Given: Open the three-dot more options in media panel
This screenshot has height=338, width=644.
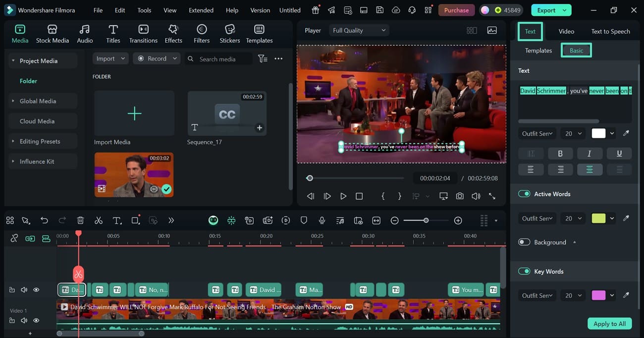Looking at the screenshot, I should tap(278, 58).
